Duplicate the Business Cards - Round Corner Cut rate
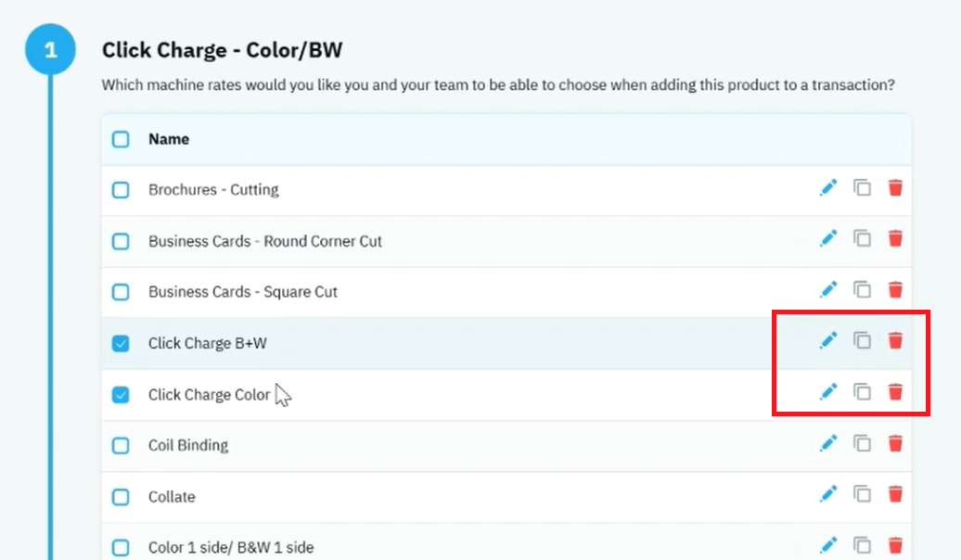Viewport: 961px width, 560px height. pos(862,239)
